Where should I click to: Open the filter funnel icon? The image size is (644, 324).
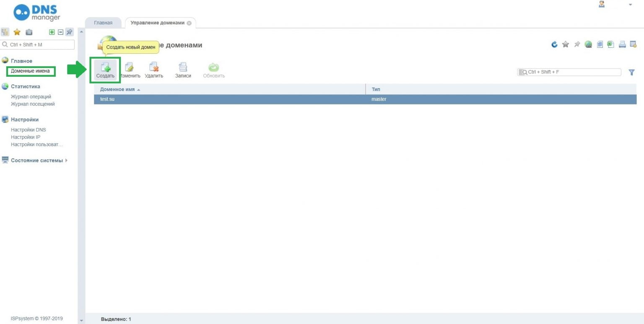632,72
